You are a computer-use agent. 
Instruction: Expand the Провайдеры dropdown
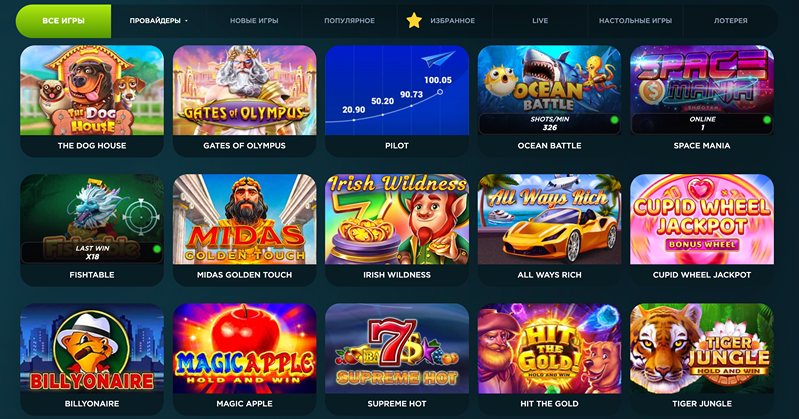(x=158, y=21)
